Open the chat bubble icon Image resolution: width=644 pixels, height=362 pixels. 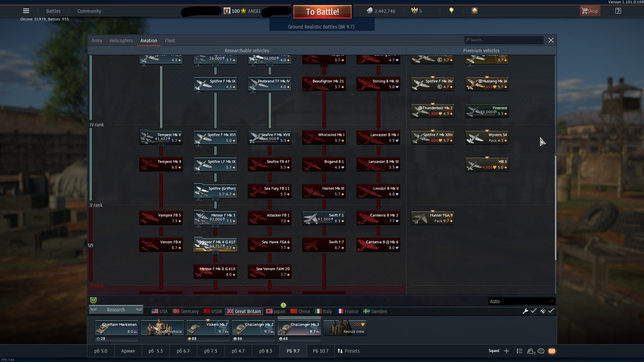pos(541,351)
